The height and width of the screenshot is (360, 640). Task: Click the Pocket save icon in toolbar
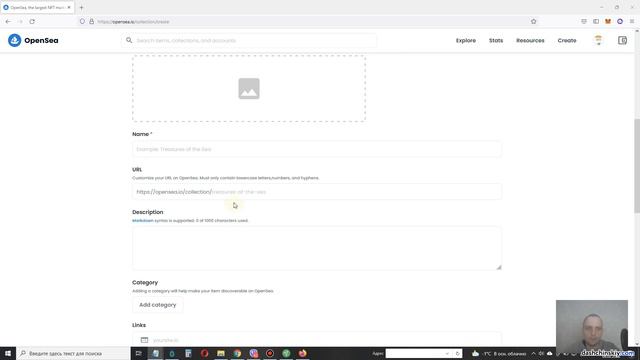[584, 22]
